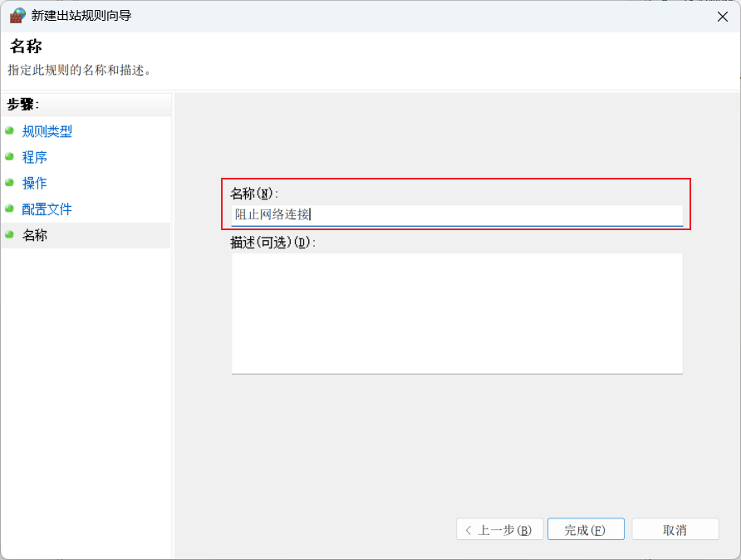Click the green bullet beside 程序
The width and height of the screenshot is (741, 560).
point(9,156)
